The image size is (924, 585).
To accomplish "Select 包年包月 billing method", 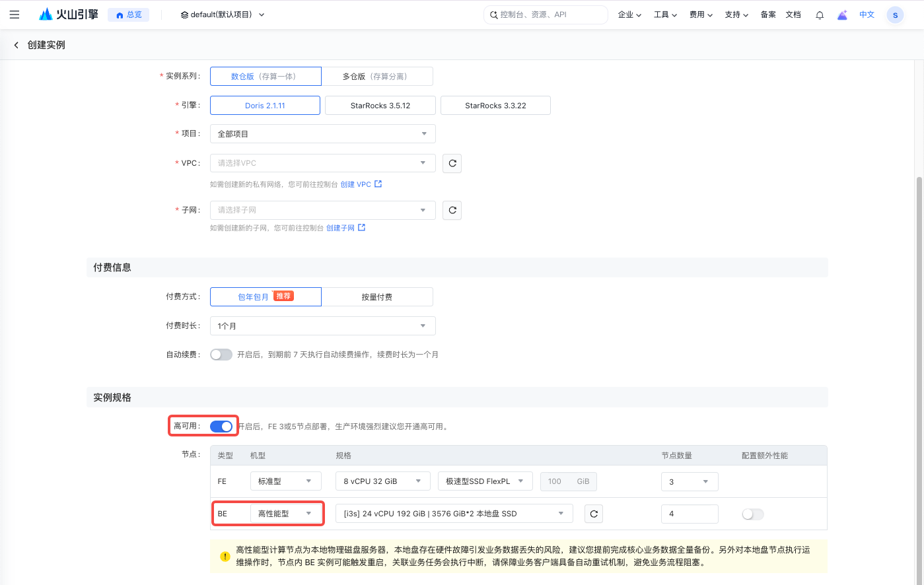I will (266, 297).
